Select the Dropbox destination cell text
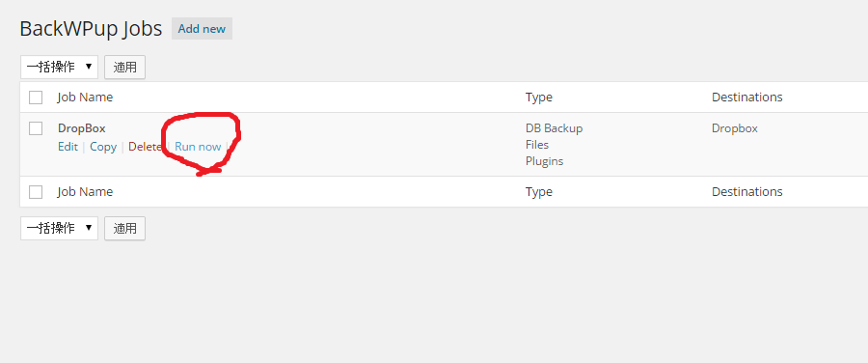Viewport: 868px width, 363px height. pos(735,128)
